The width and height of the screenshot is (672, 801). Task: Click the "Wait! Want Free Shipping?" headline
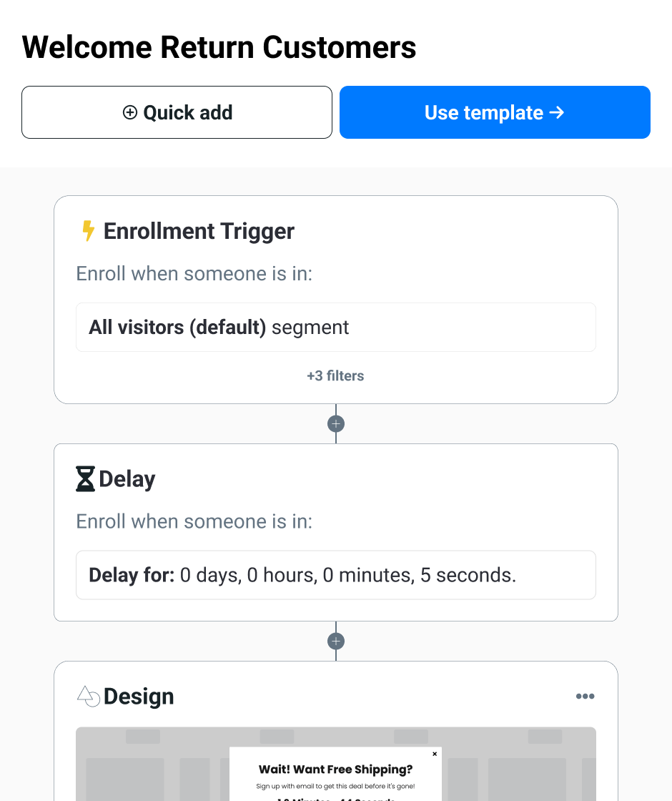click(335, 770)
